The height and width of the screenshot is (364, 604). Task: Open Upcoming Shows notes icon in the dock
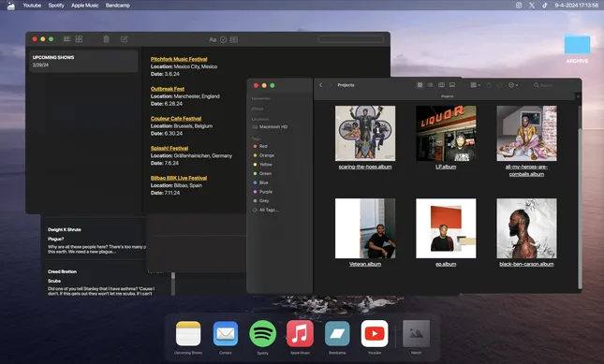188,334
